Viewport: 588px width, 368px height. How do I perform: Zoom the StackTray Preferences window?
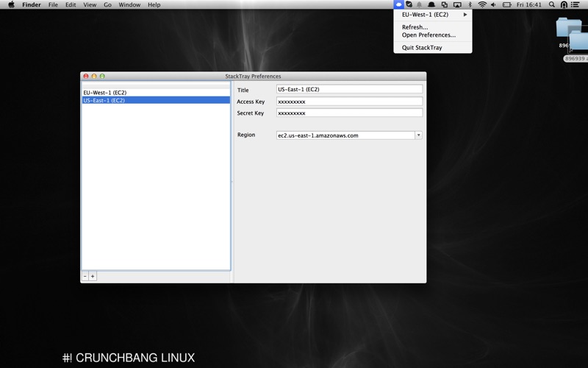click(102, 77)
